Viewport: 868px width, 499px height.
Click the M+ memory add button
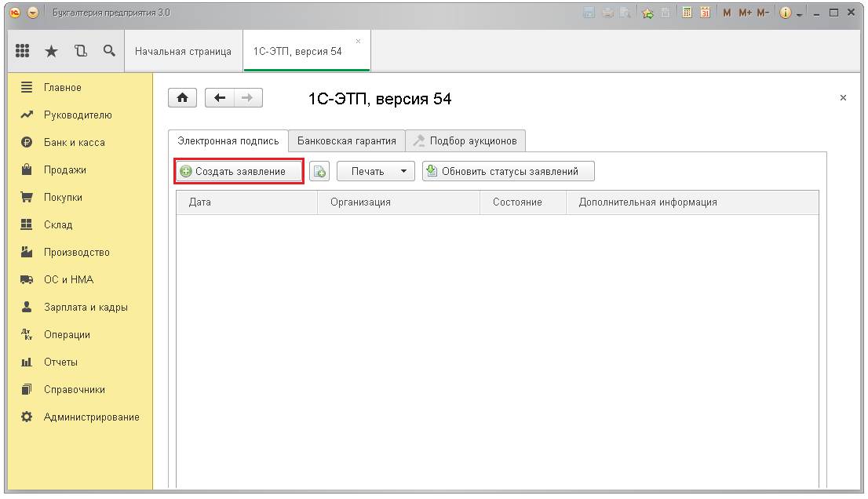point(745,13)
